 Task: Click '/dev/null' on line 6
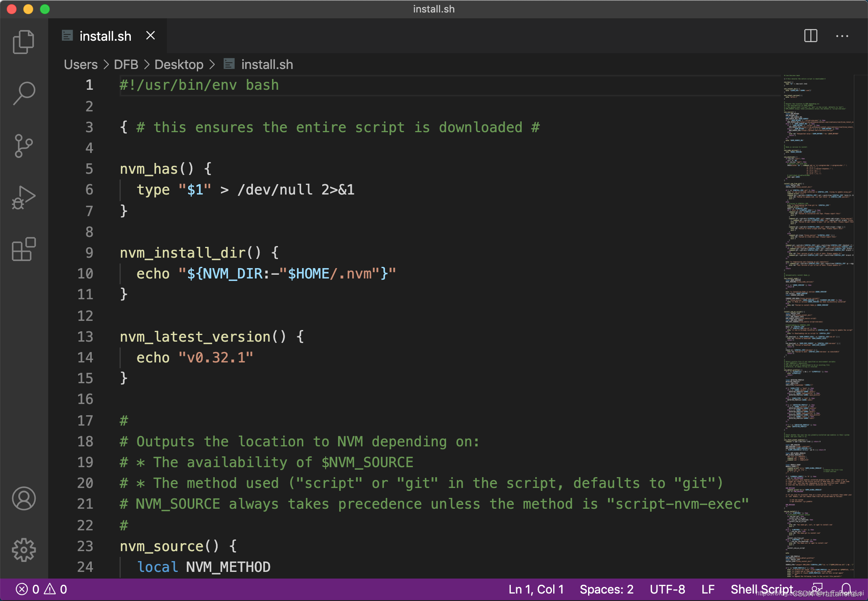pyautogui.click(x=275, y=190)
